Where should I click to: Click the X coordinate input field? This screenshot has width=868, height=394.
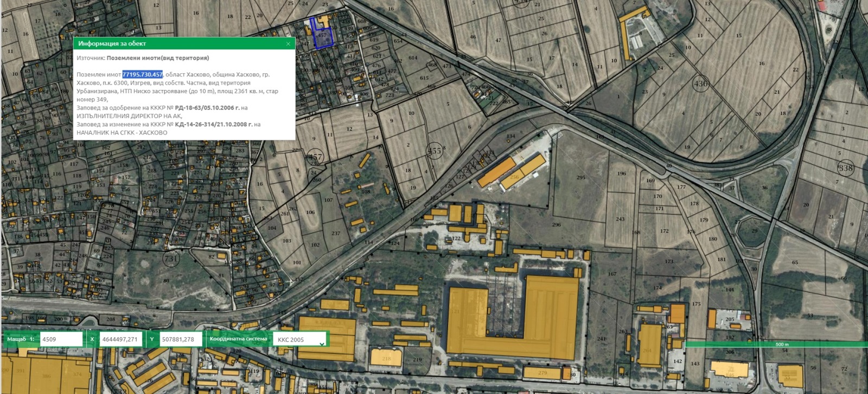tap(120, 339)
